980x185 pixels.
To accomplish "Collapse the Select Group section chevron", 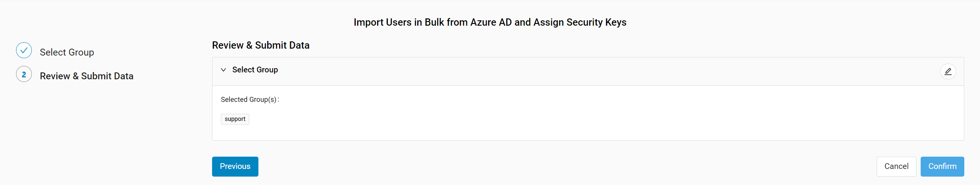I will (x=224, y=70).
